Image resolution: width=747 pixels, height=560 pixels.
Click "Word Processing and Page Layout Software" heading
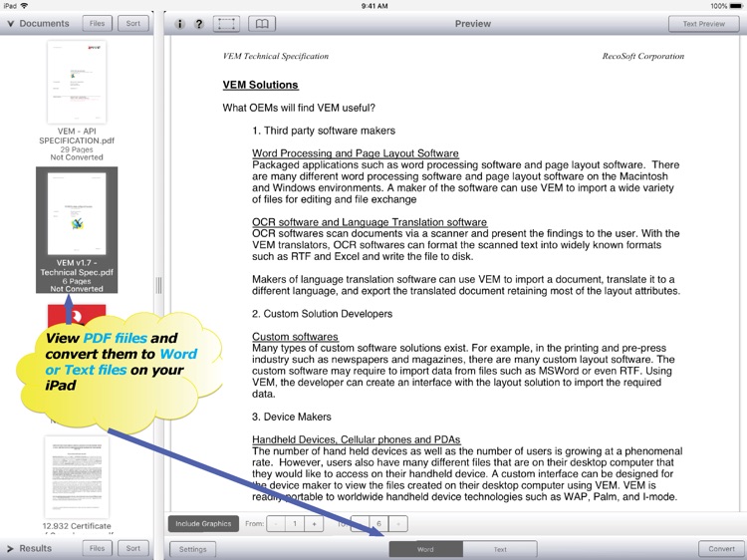point(356,153)
